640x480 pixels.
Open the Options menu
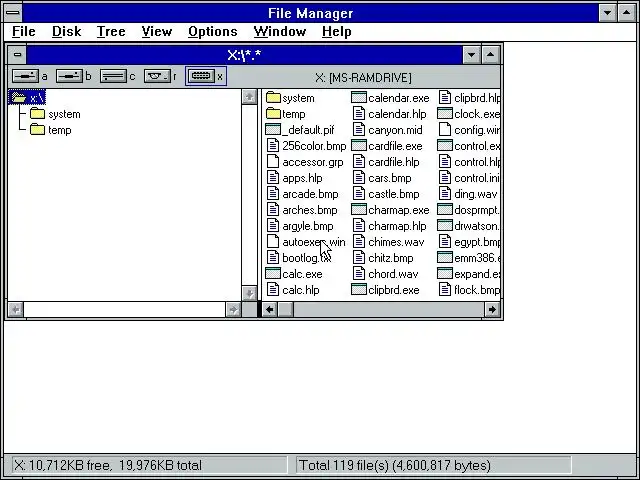[x=213, y=31]
